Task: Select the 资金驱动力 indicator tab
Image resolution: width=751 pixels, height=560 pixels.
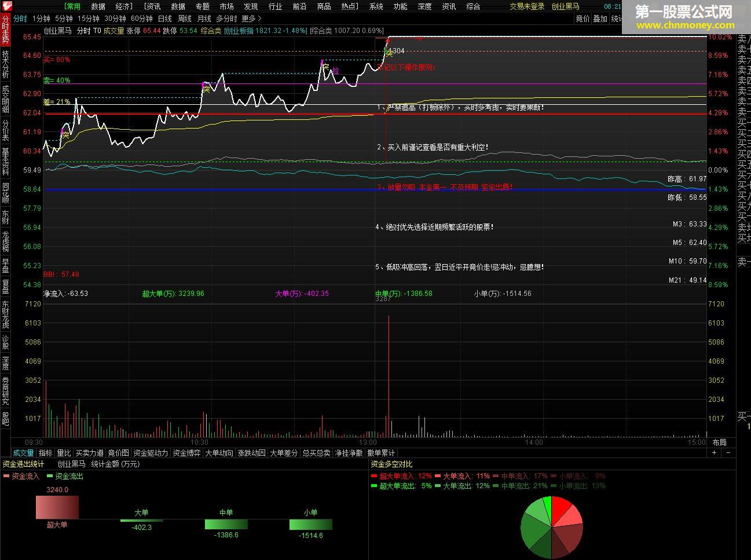Action: [x=151, y=453]
